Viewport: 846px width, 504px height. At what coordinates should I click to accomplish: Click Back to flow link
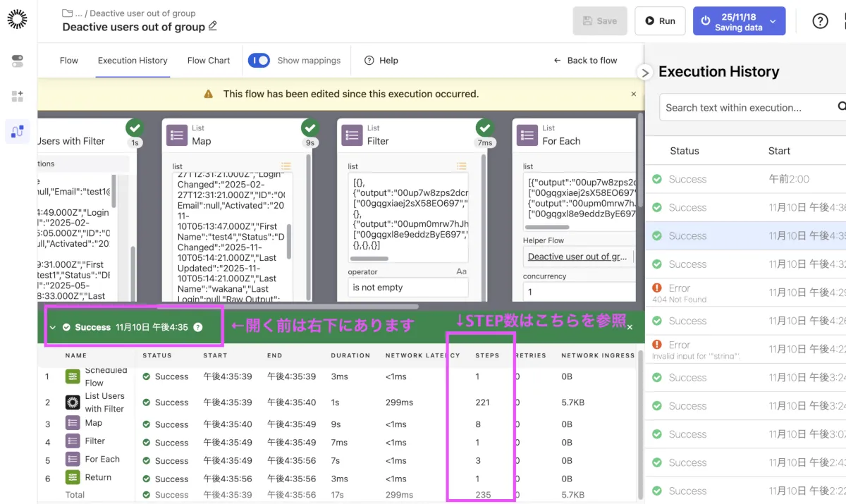(x=585, y=61)
